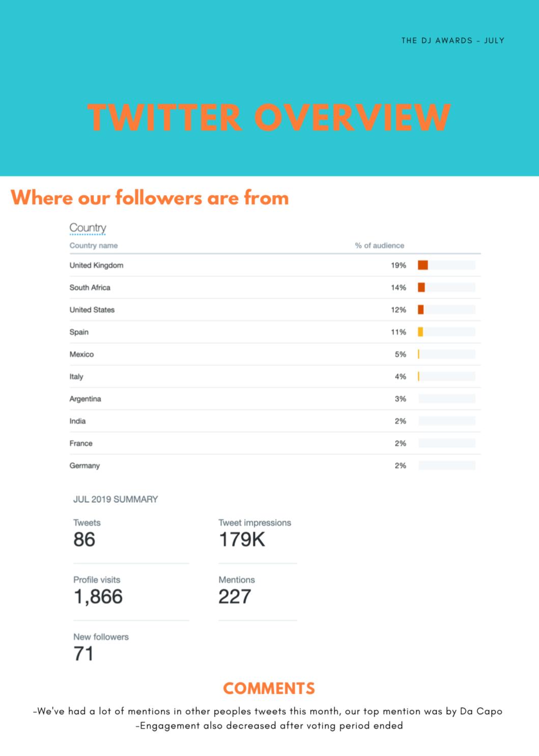
Task: Click the South Africa audience bar
Action: click(446, 287)
